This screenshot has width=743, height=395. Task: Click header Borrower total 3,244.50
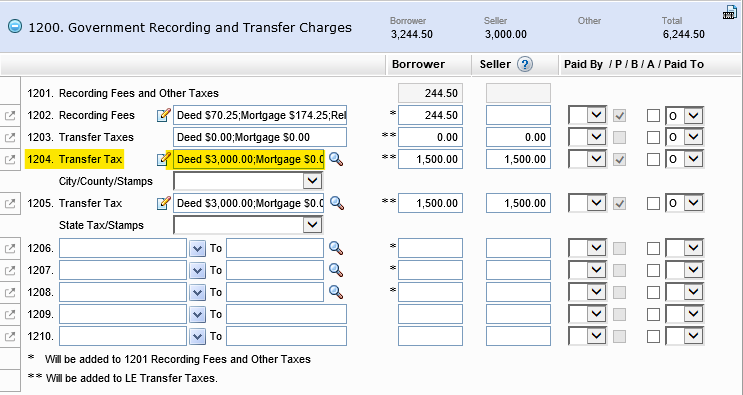click(x=412, y=35)
